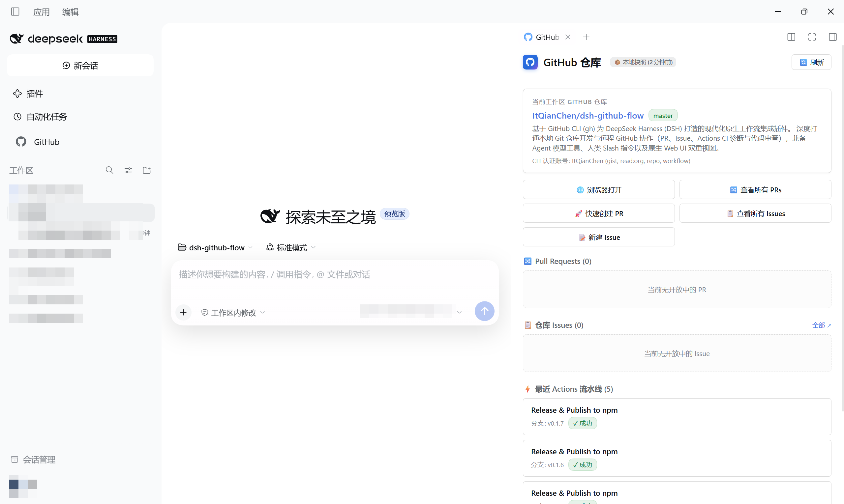Click 查看所有 PRs button

[755, 189]
